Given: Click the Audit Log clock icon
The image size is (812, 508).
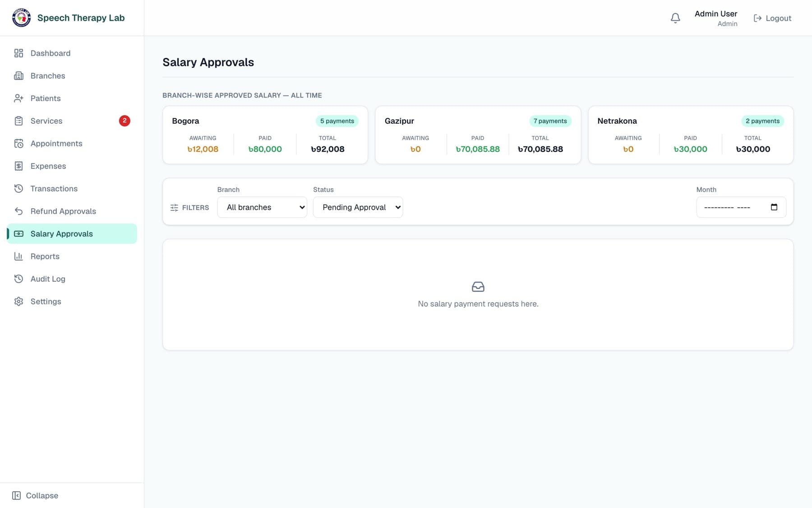Looking at the screenshot, I should (18, 279).
